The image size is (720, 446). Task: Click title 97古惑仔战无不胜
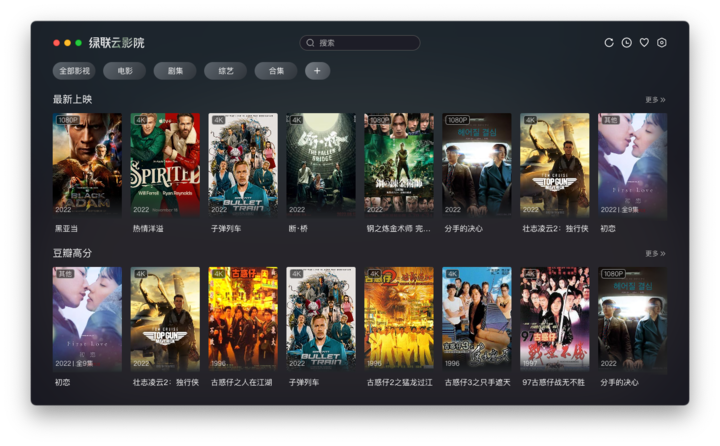[x=554, y=383]
